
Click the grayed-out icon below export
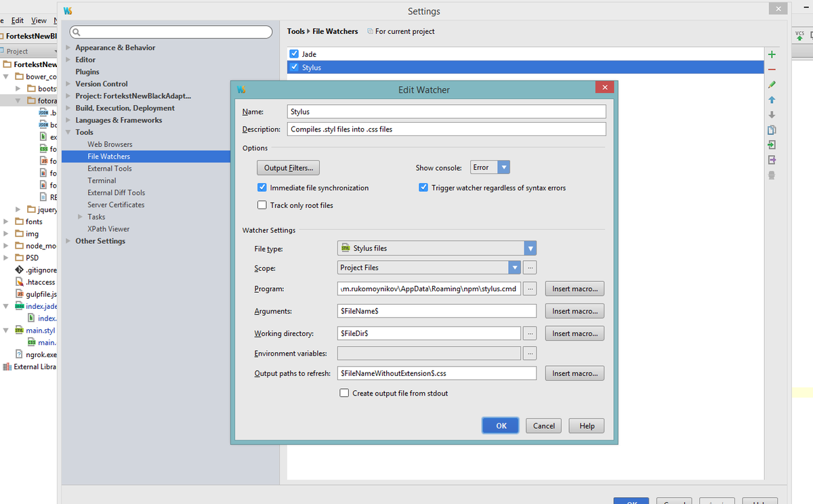click(772, 175)
